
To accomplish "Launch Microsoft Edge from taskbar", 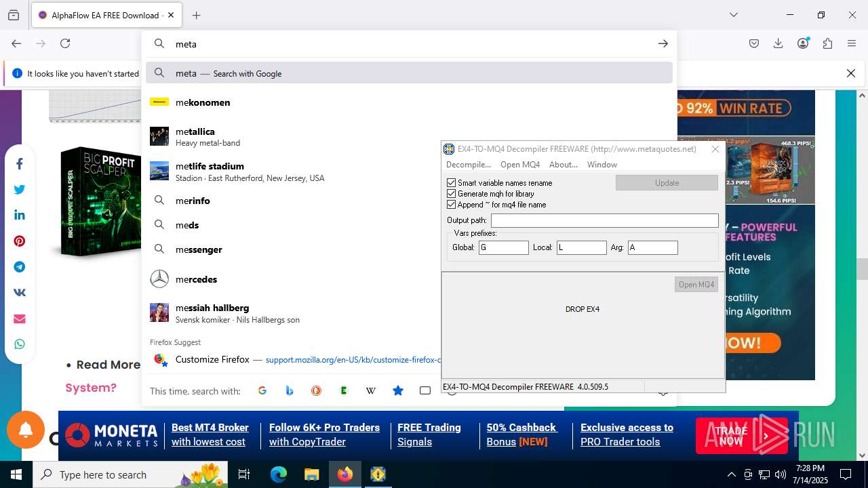I will click(279, 474).
